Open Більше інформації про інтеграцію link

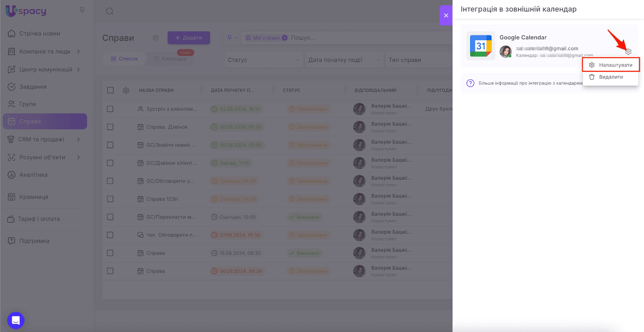pyautogui.click(x=530, y=83)
